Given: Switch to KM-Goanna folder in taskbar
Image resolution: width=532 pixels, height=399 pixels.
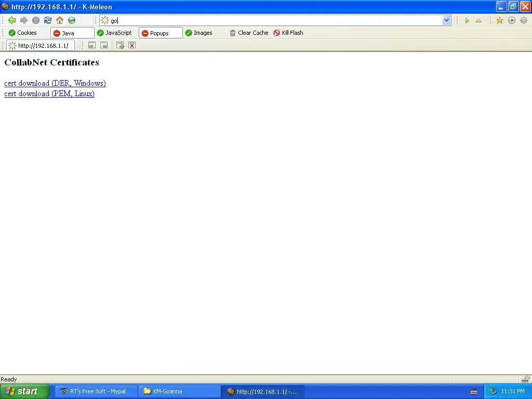Looking at the screenshot, I should pos(179,391).
